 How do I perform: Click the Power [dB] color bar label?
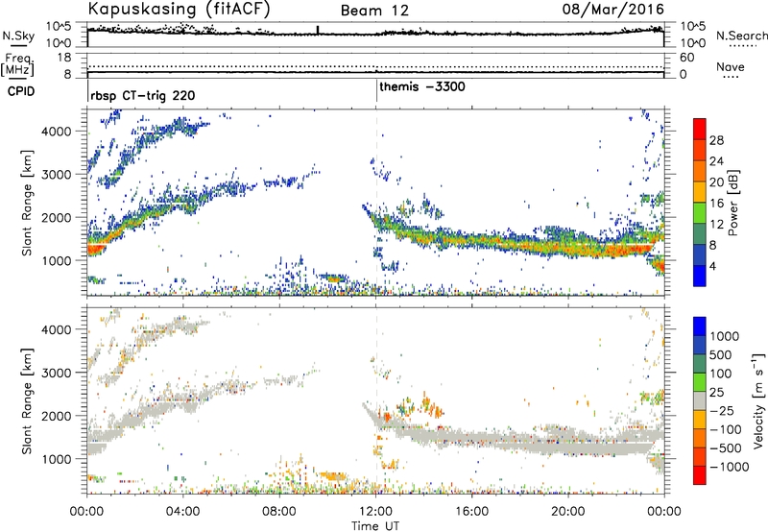pos(733,203)
